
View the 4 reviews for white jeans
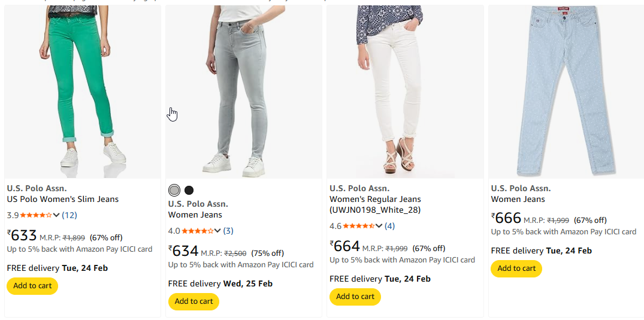390,226
